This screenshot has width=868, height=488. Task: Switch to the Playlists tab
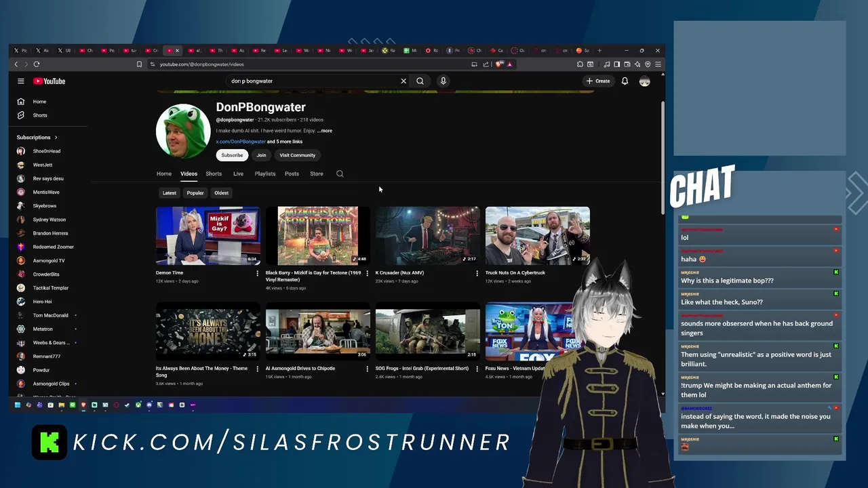pyautogui.click(x=265, y=174)
